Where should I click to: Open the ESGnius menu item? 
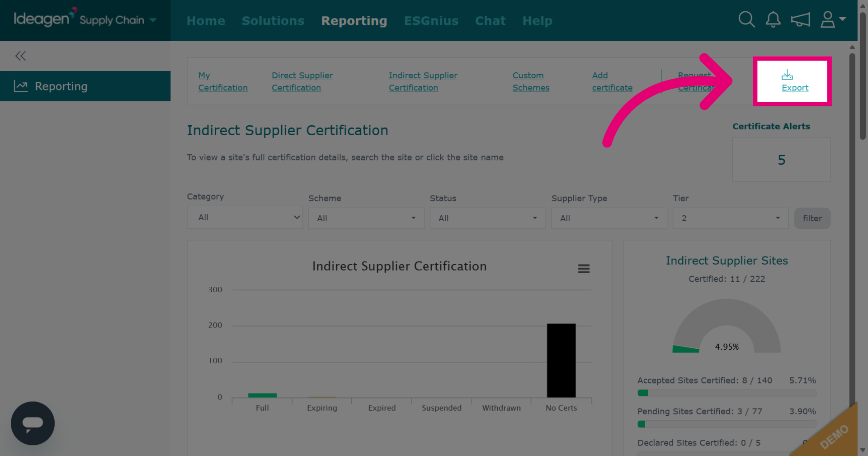(431, 21)
